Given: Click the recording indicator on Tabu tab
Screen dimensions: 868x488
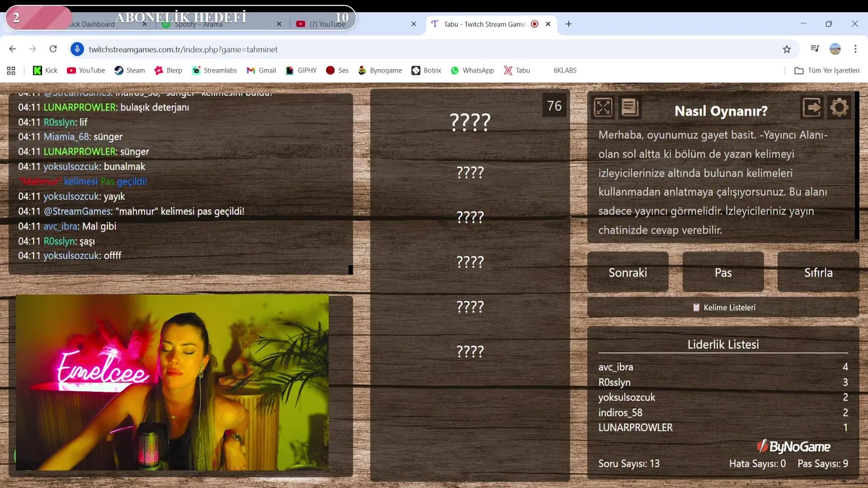Looking at the screenshot, I should [534, 24].
